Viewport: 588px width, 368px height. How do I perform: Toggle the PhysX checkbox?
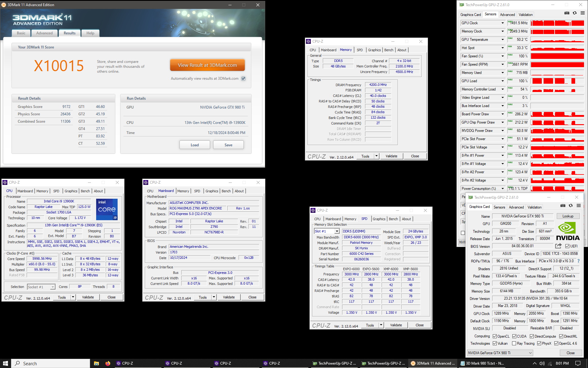(539, 343)
